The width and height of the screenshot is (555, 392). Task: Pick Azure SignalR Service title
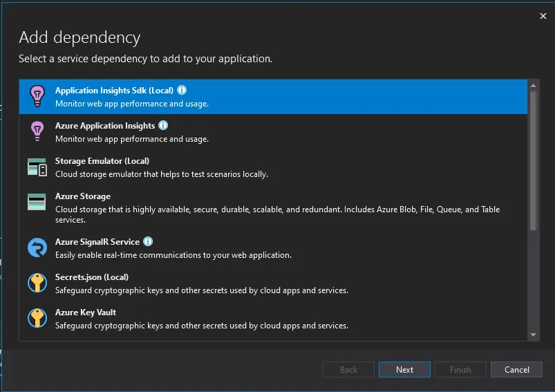tap(97, 242)
